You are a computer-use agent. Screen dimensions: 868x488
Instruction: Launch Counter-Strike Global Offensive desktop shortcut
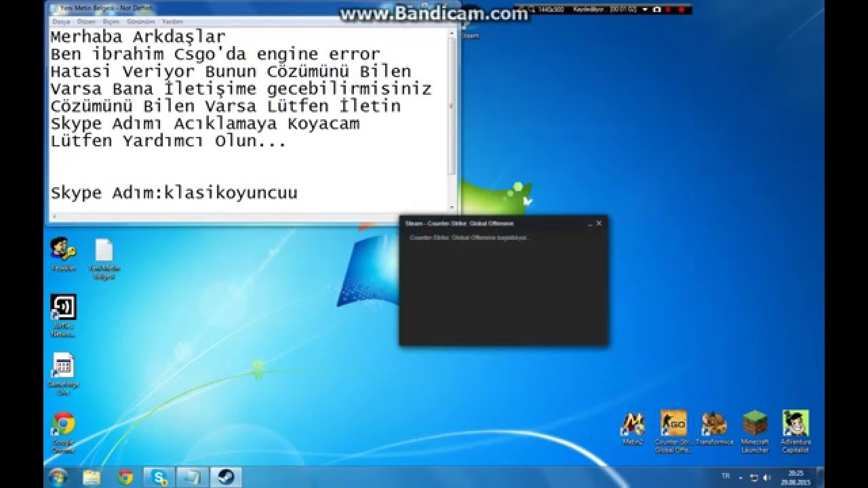pyautogui.click(x=673, y=431)
